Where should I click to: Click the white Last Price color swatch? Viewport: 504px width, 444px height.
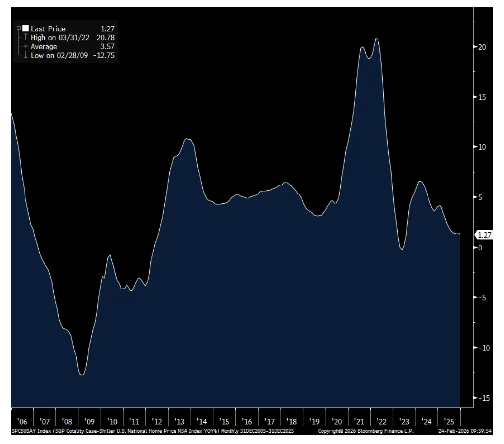click(25, 28)
